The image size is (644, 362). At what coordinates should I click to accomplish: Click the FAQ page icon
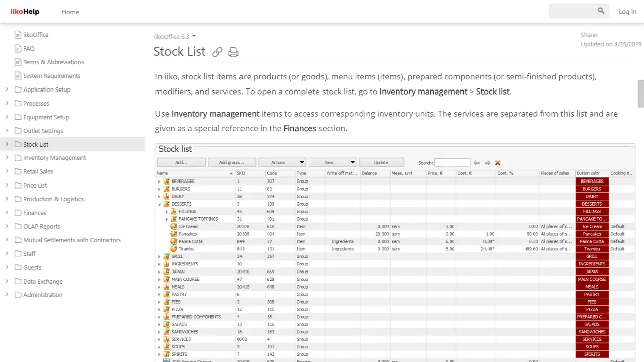18,49
